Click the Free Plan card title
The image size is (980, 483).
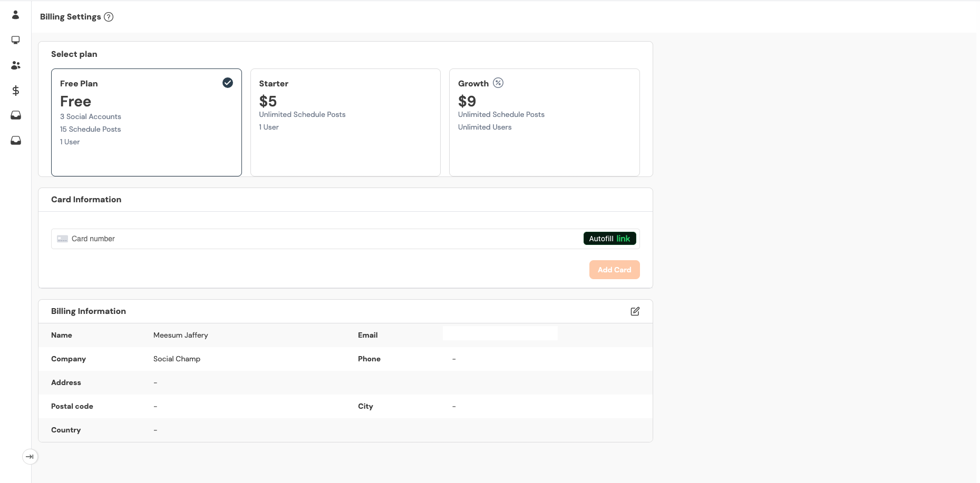pyautogui.click(x=79, y=84)
